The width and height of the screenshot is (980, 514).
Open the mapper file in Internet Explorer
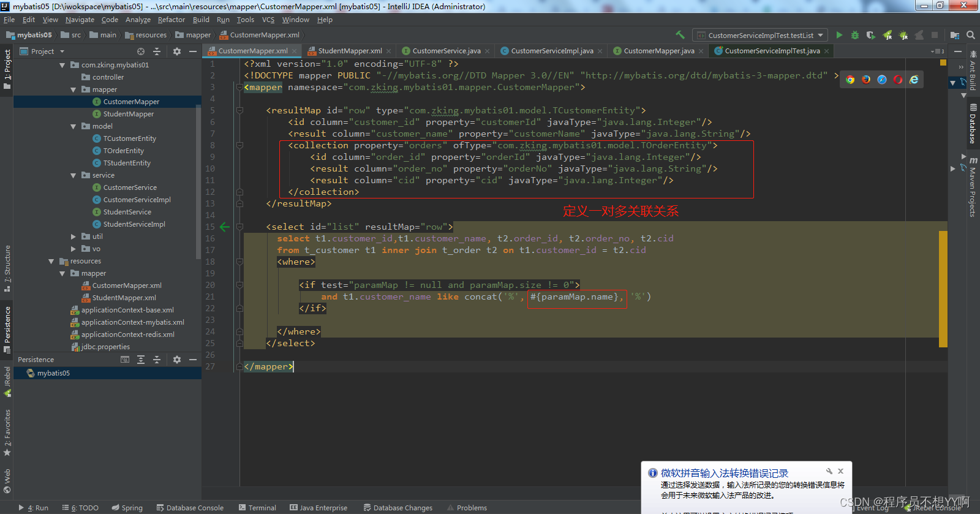914,80
